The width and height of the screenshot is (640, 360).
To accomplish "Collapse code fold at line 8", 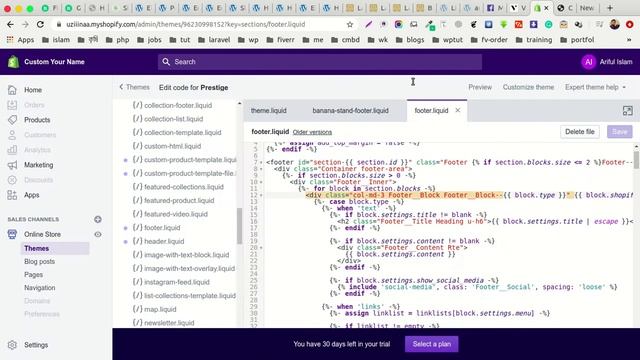I will 261,169.
